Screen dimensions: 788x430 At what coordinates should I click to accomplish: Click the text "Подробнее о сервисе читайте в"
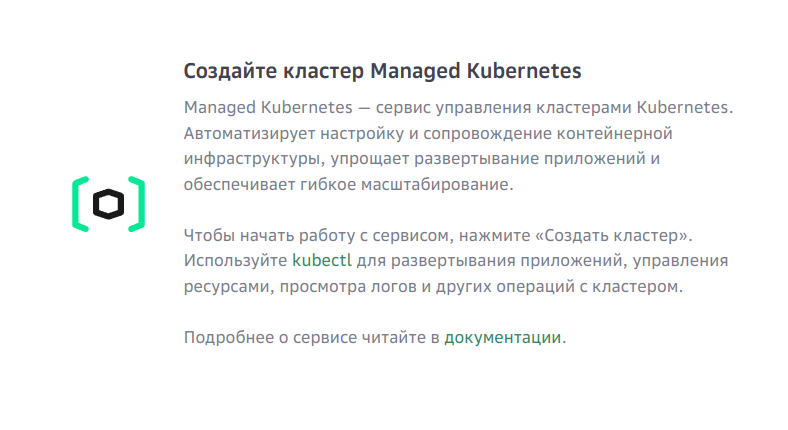311,337
